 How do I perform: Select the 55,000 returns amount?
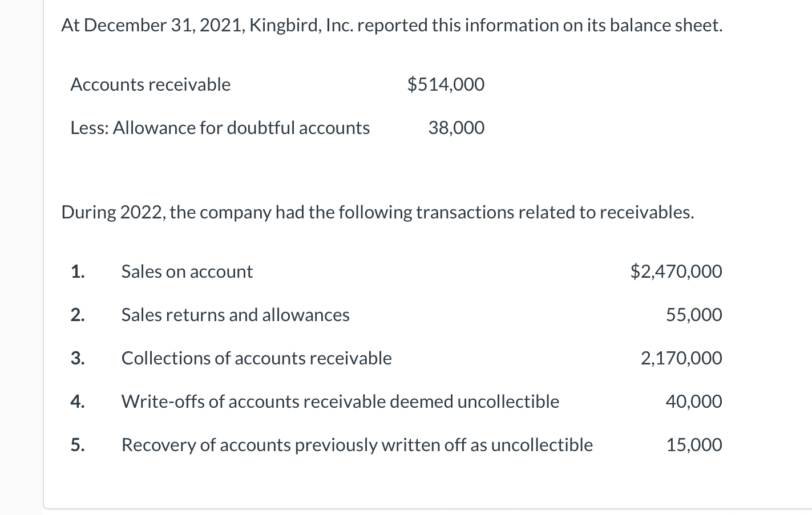click(x=694, y=315)
